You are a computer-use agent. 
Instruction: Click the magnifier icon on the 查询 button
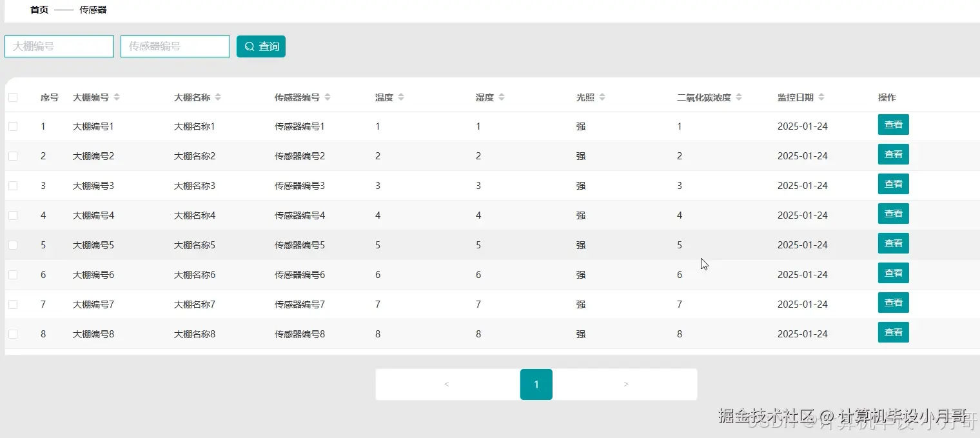(250, 46)
